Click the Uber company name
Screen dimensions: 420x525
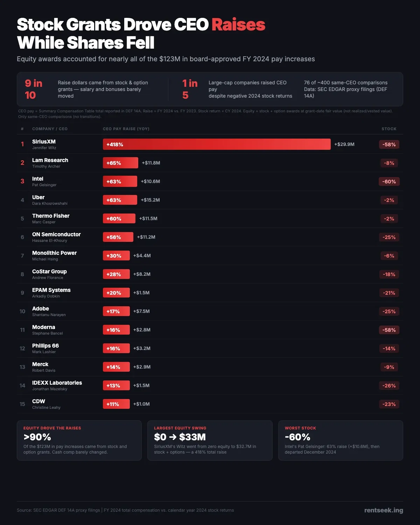click(38, 197)
